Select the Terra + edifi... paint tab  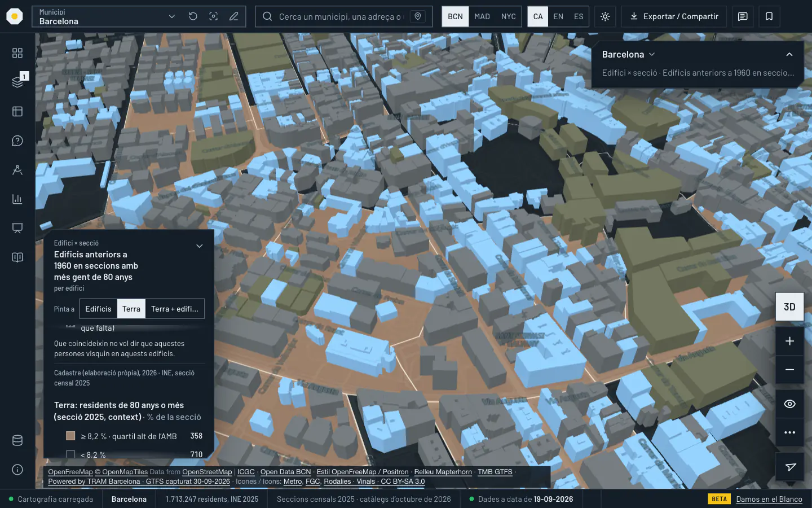tap(175, 309)
